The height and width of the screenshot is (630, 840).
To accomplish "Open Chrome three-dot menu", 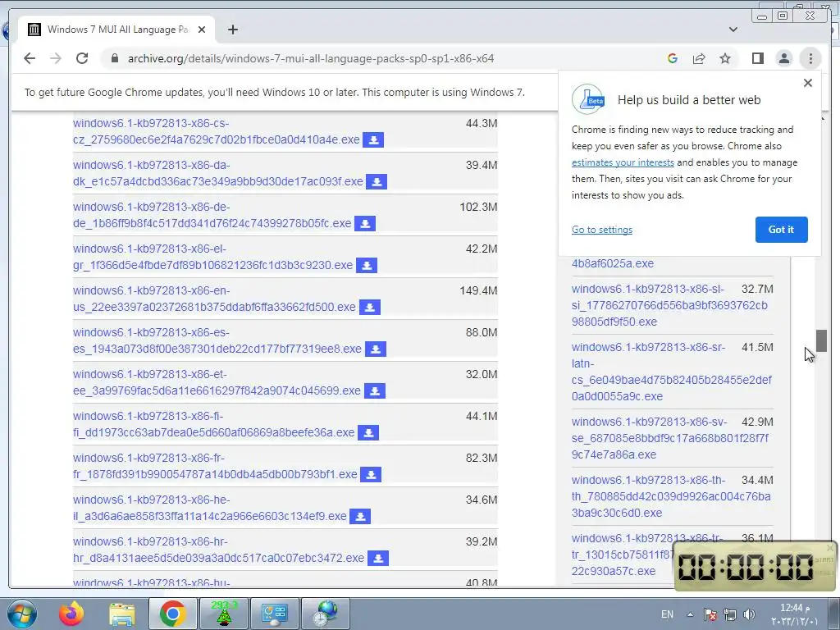I will (x=810, y=58).
